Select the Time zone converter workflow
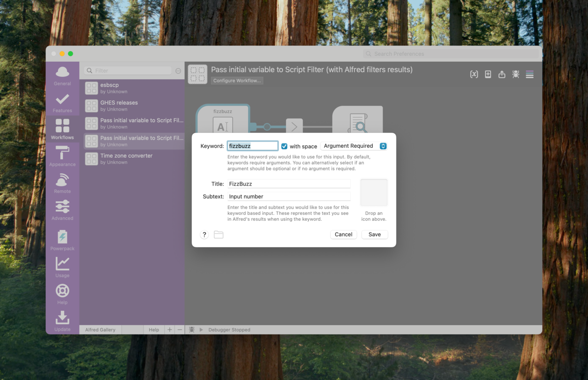This screenshot has height=380, width=588. click(134, 159)
